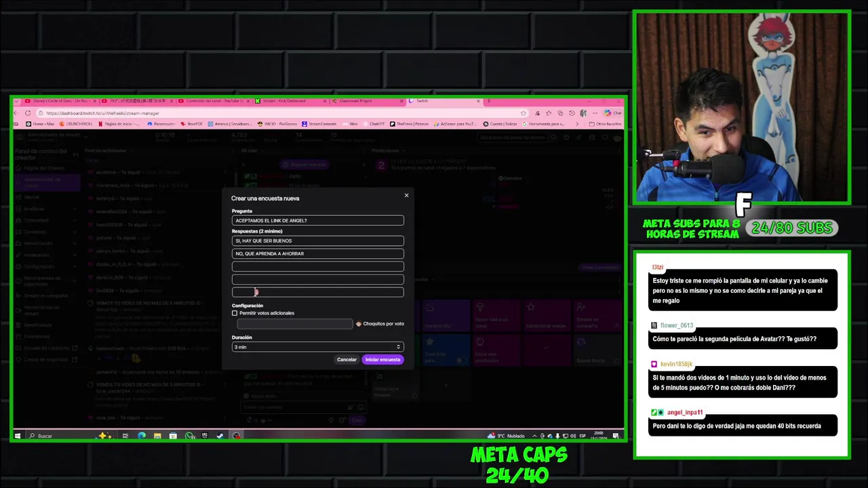Open OBS from the taskbar
The width and height of the screenshot is (868, 488).
[236, 436]
